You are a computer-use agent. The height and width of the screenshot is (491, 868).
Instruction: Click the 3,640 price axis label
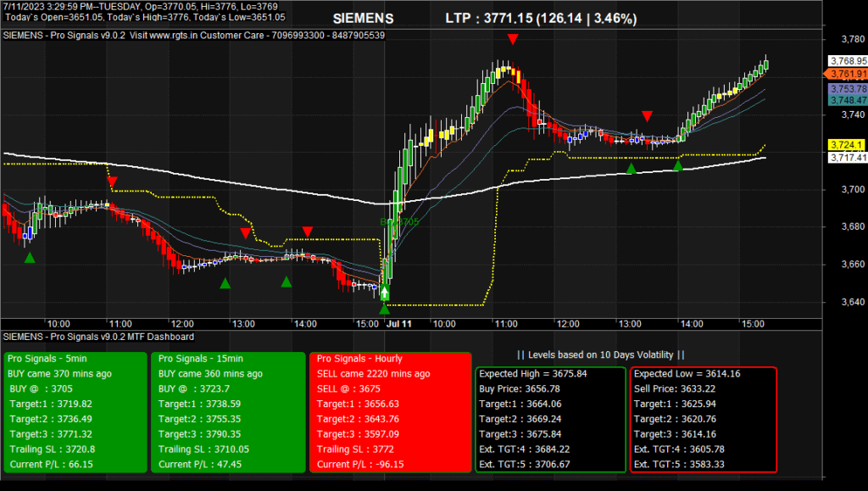[x=853, y=302]
